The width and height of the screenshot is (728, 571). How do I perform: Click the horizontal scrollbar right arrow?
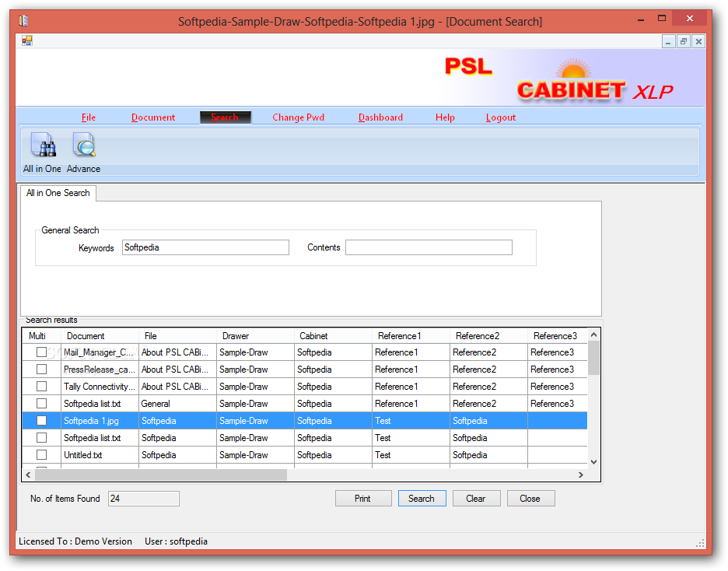click(x=581, y=475)
